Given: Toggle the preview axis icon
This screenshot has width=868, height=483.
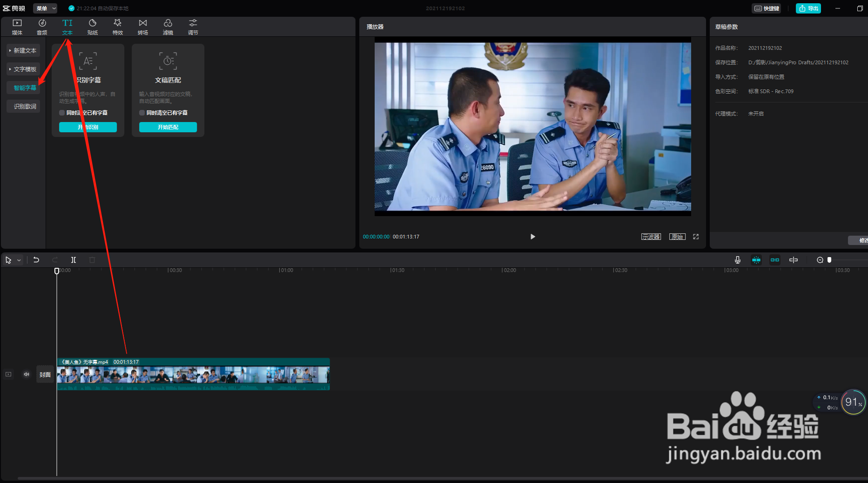Looking at the screenshot, I should (794, 260).
